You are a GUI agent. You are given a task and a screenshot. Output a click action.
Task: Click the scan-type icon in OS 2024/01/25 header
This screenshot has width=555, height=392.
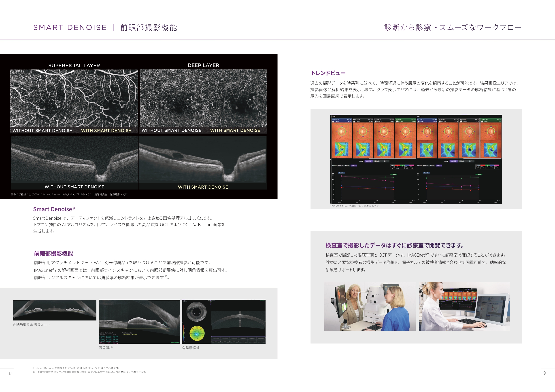pos(482,122)
